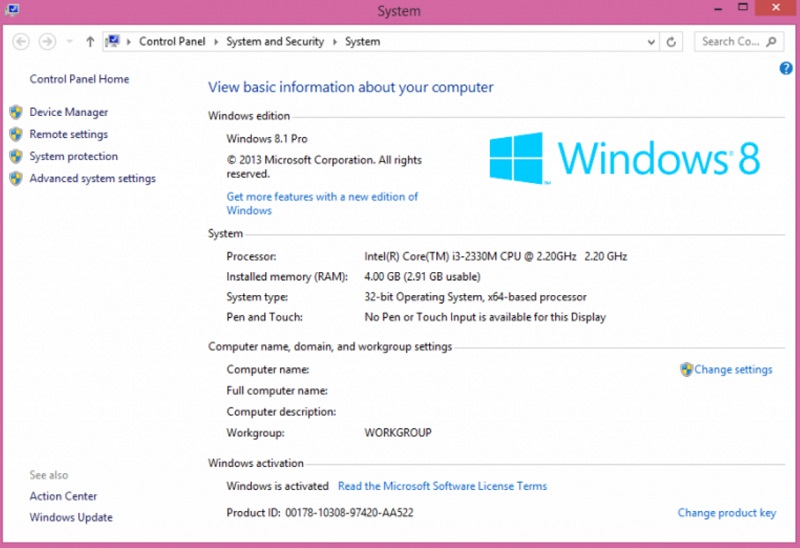Open Remote settings from the sidebar
Screen dimensions: 800x548
tap(68, 135)
